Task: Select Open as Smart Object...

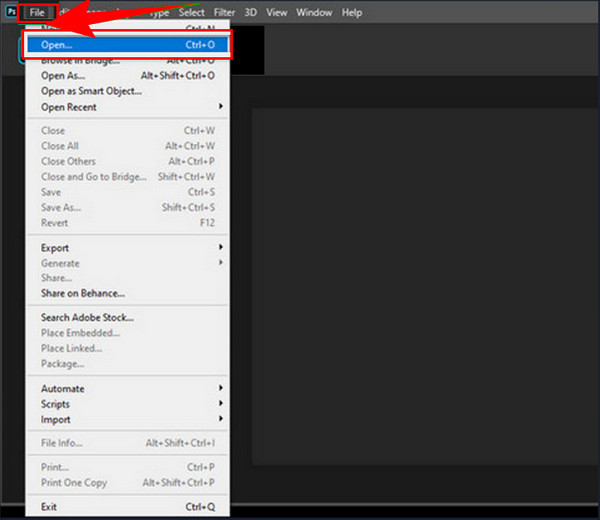Action: [x=127, y=91]
